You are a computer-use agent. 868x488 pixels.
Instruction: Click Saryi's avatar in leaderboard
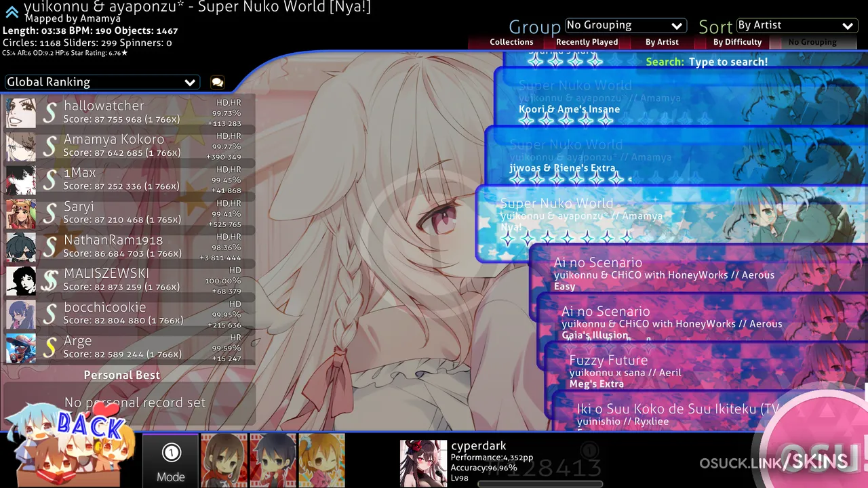point(21,213)
